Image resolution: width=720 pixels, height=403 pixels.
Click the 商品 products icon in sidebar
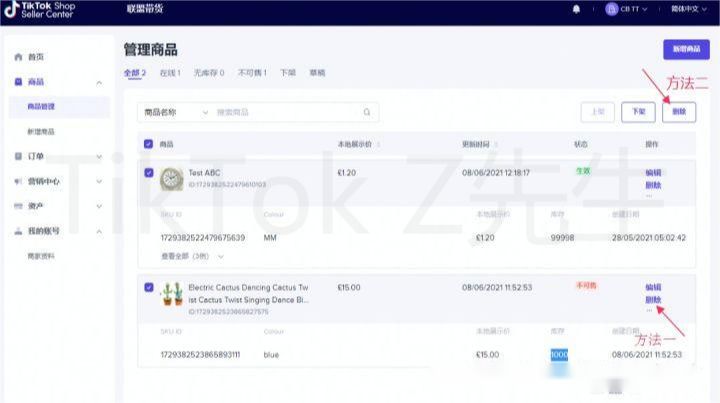[x=18, y=82]
